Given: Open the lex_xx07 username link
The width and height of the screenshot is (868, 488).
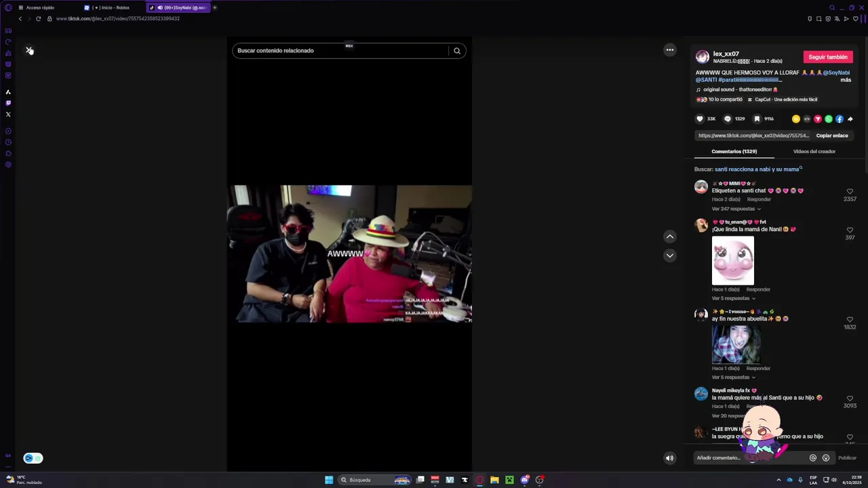Looking at the screenshot, I should point(726,54).
